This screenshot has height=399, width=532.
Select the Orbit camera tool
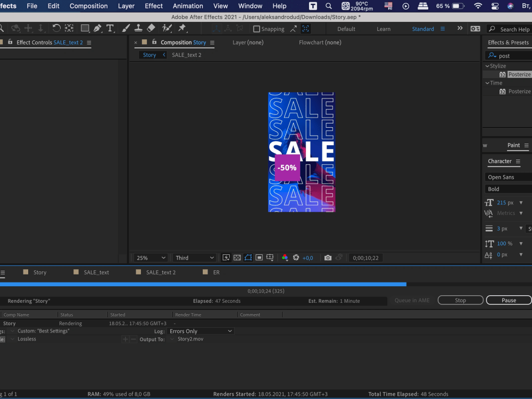(x=15, y=29)
